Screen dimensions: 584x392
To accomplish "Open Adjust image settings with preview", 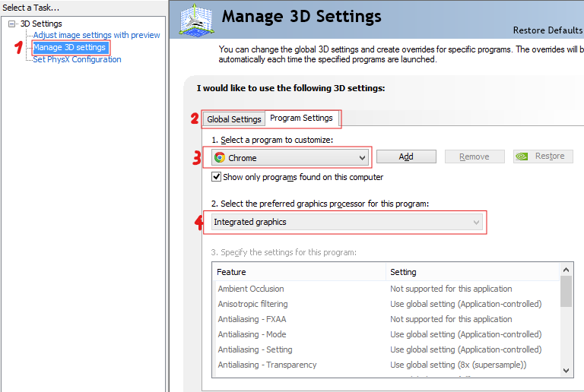I will 97,35.
